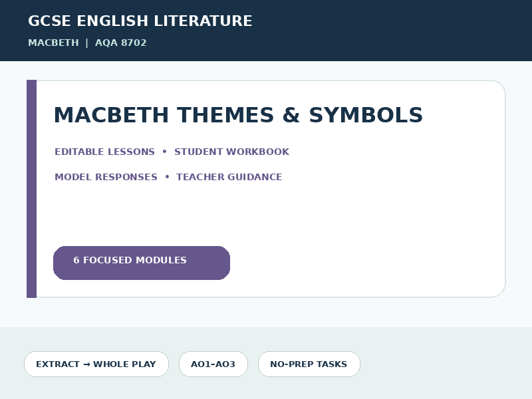Select the Extract → Whole Play tag
Viewport: 532px width, 399px height.
point(96,364)
